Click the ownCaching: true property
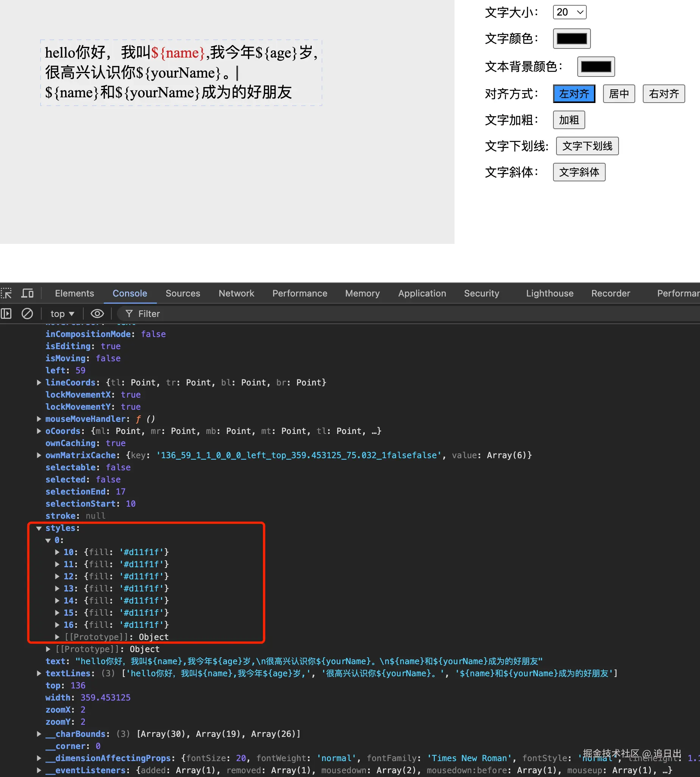The image size is (700, 777). coord(85,443)
